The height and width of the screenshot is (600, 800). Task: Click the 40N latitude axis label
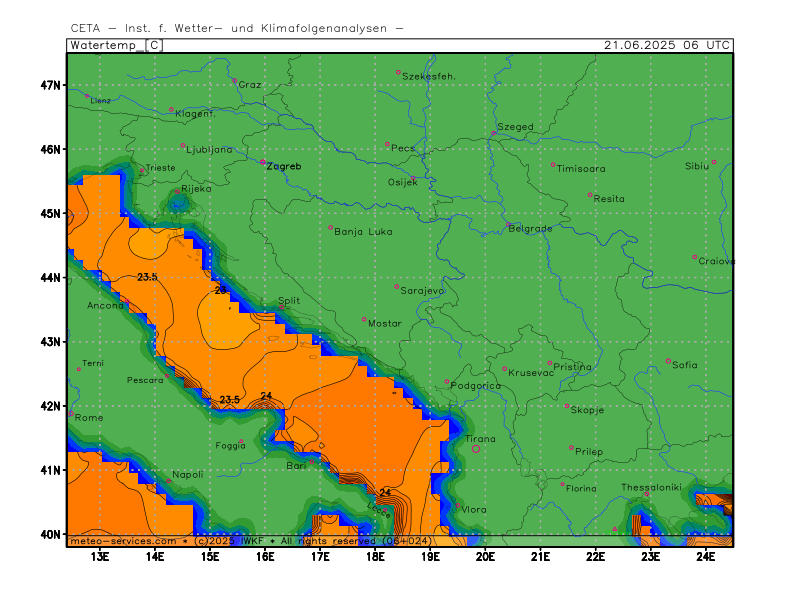[51, 534]
